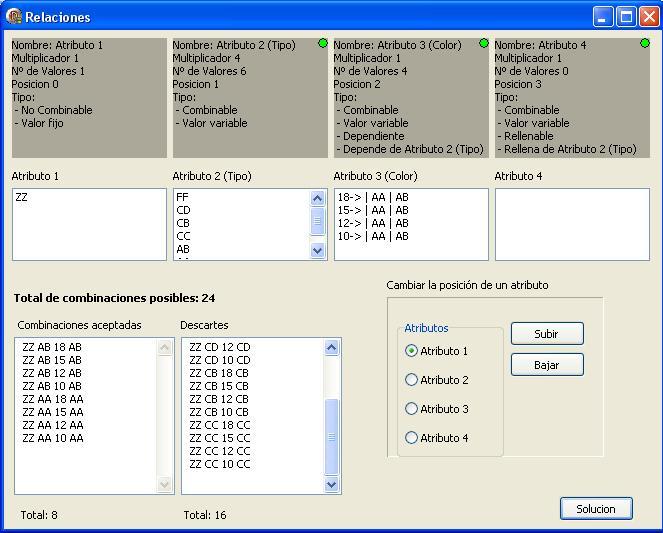Image resolution: width=663 pixels, height=533 pixels.
Task: Click 'Depende de Atributo 2 (Tipo)' in the Atributo 3 (Color) panel
Action: [x=413, y=149]
